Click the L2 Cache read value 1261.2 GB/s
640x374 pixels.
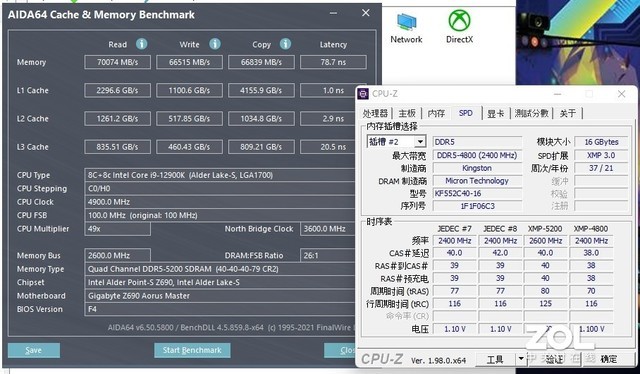pyautogui.click(x=118, y=119)
